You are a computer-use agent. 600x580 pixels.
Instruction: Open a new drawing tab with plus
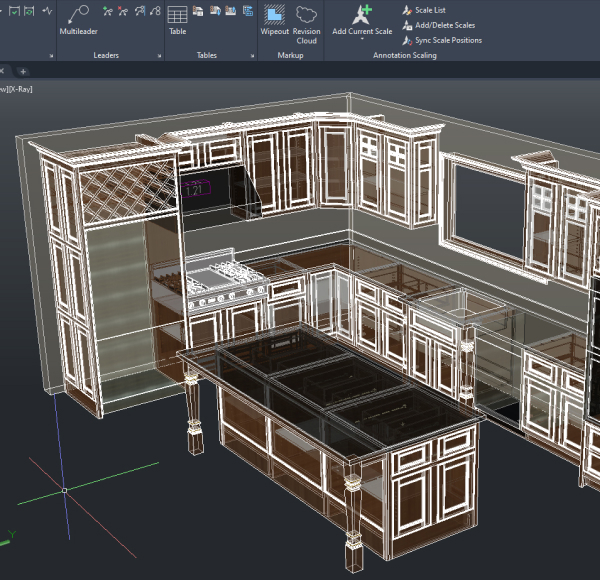pos(23,72)
